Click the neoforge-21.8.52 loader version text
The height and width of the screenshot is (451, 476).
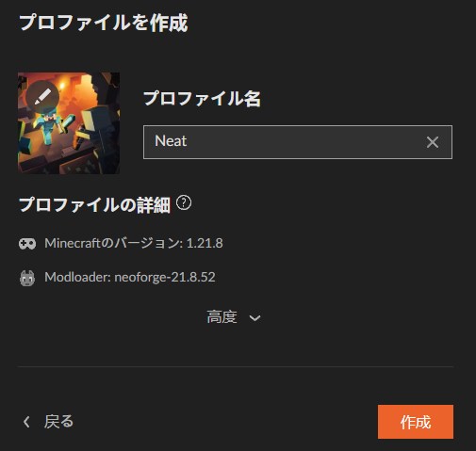165,278
